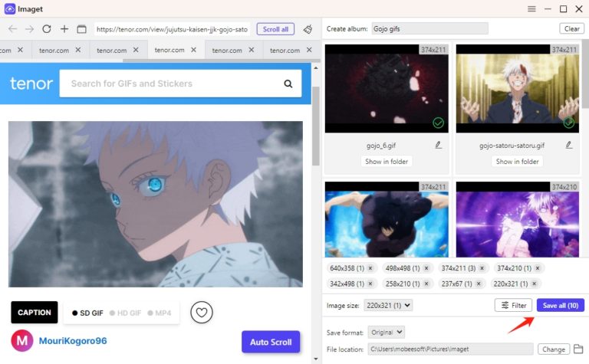Remove the 374x210 size filter tag
Viewport: 589px width, 364px height.
point(538,268)
